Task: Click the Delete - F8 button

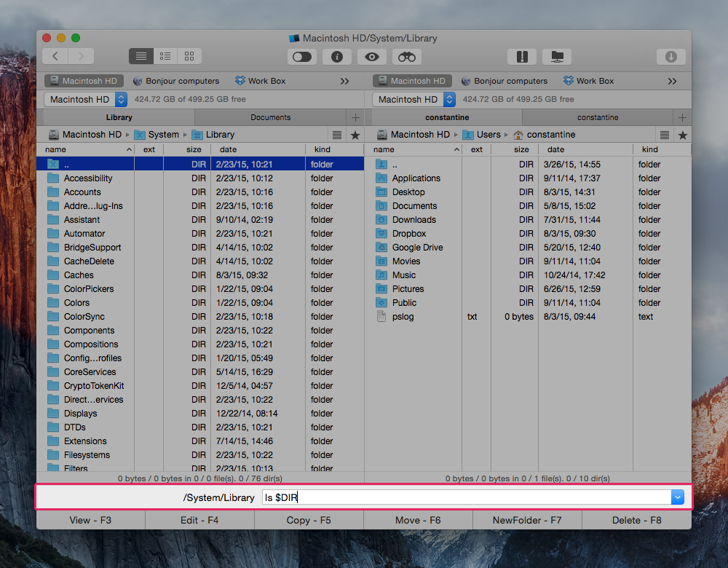Action: (636, 520)
